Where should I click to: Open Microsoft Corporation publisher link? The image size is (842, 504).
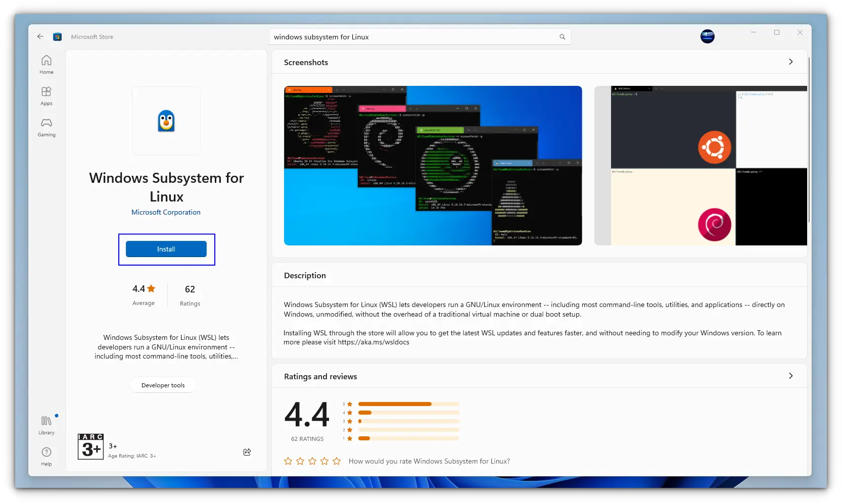166,212
